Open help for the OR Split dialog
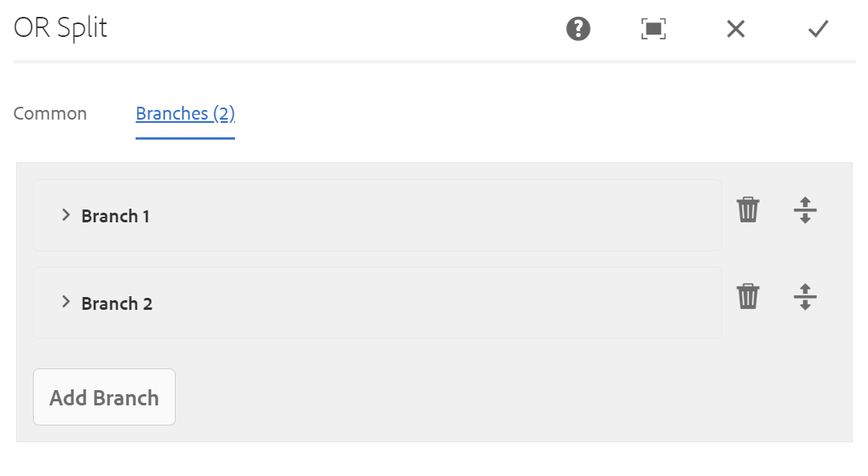 578,29
